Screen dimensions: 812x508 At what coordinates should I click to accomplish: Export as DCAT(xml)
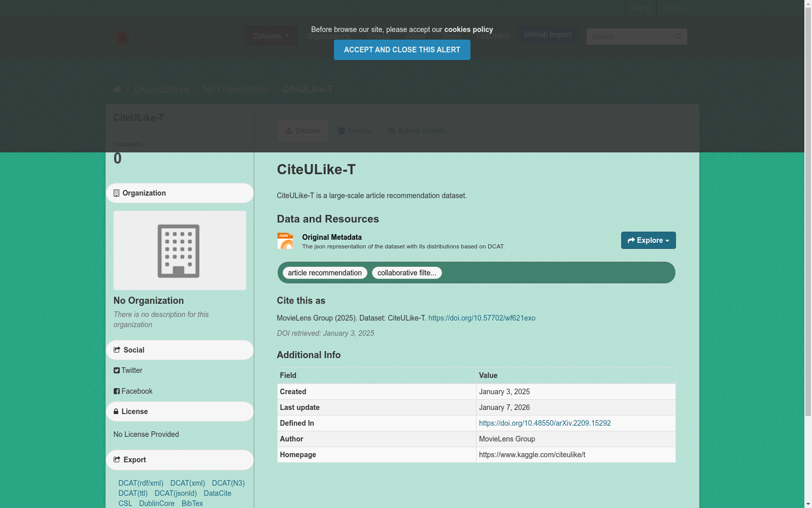pos(188,483)
